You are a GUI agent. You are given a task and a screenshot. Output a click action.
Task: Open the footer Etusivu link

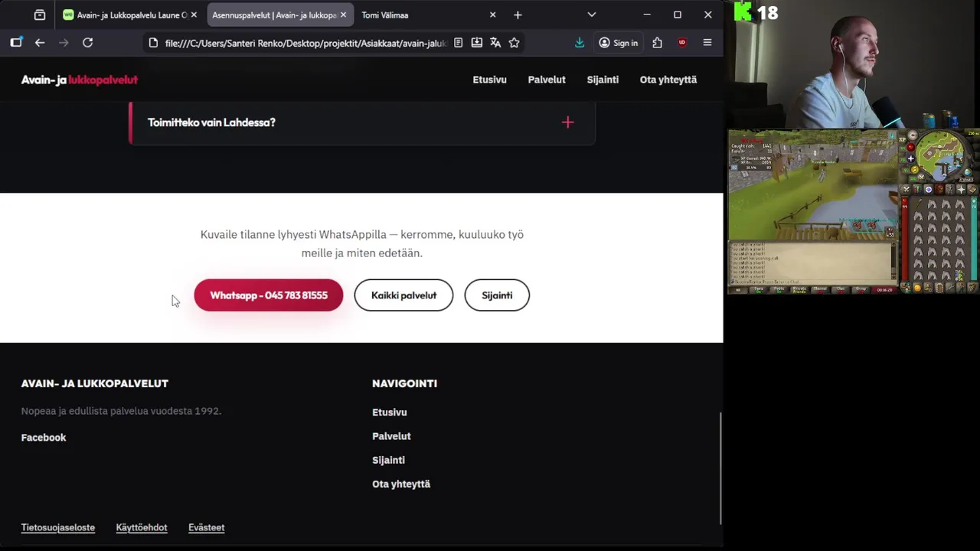[x=390, y=412]
